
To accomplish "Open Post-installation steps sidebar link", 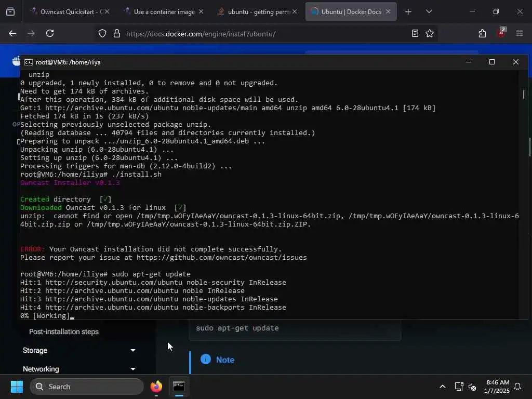I will tap(64, 331).
